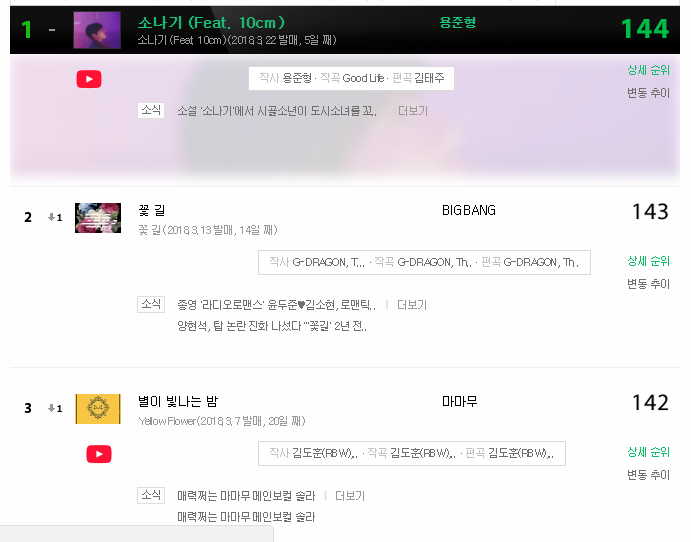Show 변동 추이 for rank 1 song
The height and width of the screenshot is (542, 691).
coord(648,93)
